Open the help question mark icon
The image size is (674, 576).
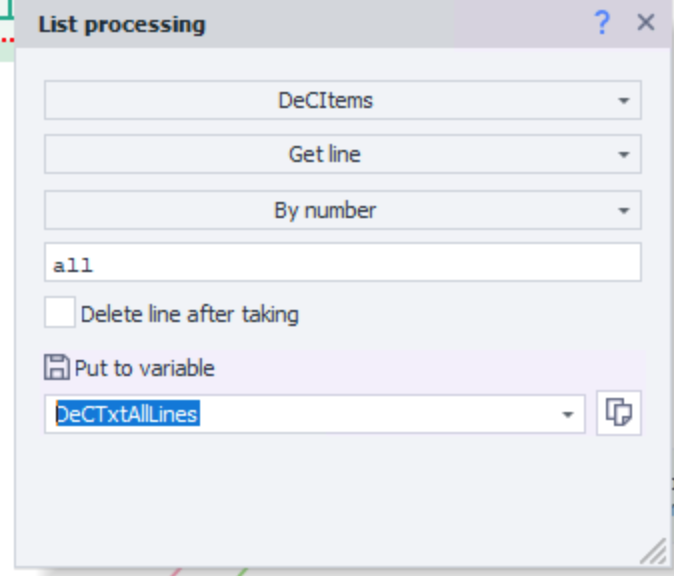602,23
